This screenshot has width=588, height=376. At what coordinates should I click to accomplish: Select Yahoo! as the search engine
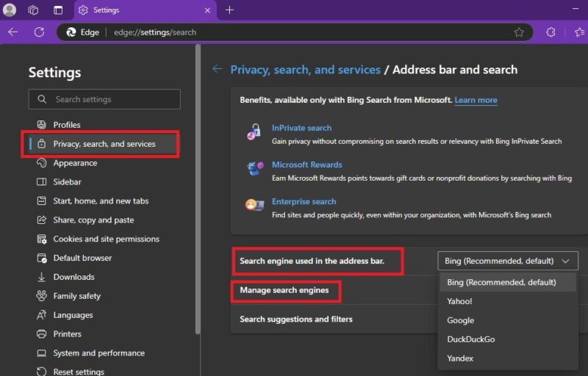tap(508, 302)
